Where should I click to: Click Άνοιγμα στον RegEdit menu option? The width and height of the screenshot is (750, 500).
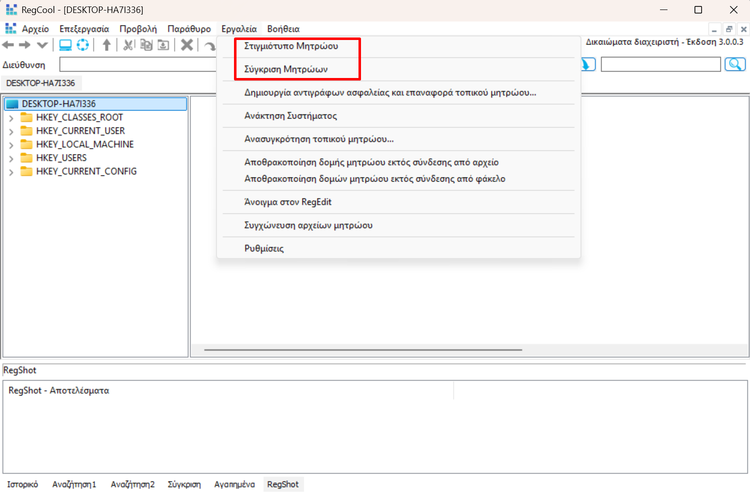point(288,202)
